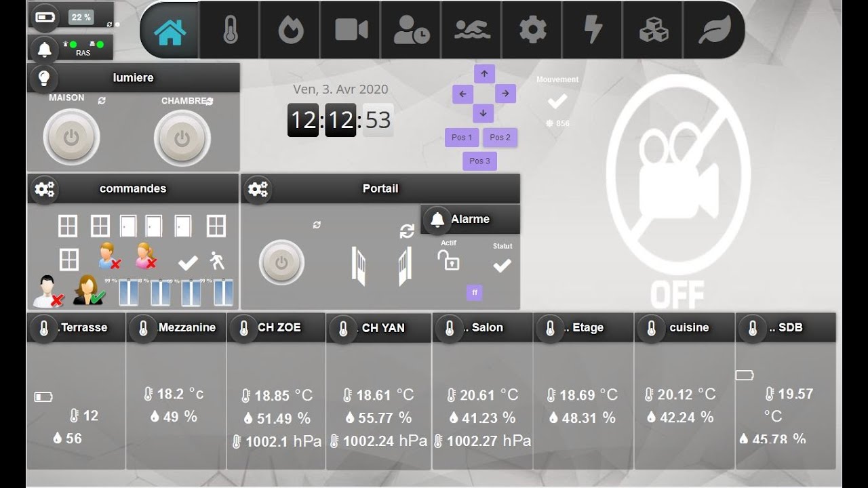Click the battery icon beside 22 %
This screenshot has width=868, height=488.
pos(45,17)
